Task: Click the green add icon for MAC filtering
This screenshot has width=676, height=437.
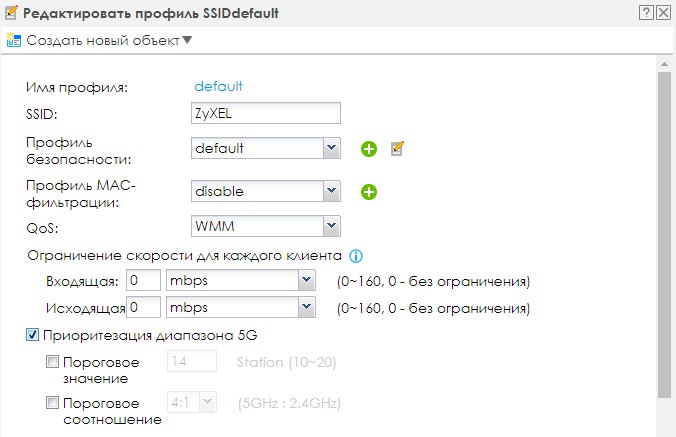Action: coord(369,191)
